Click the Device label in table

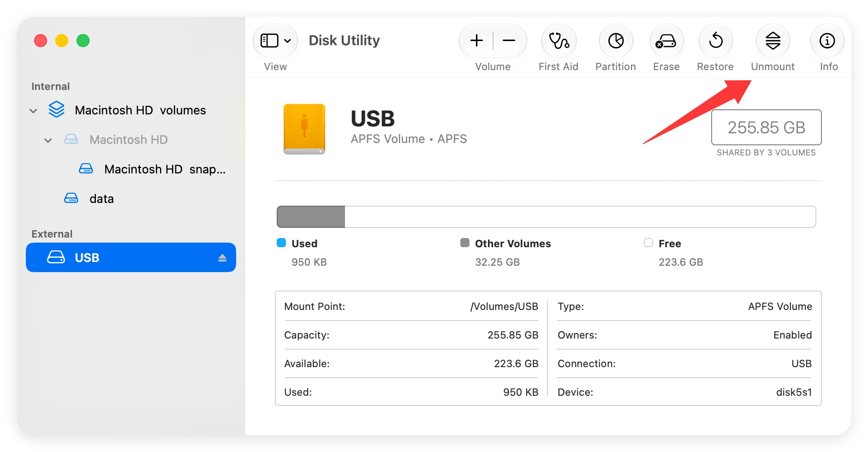576,392
